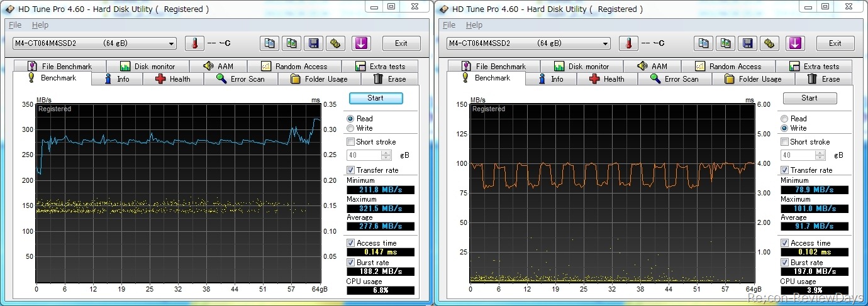Click short stroke size stepper in left window
The image size is (868, 306).
pyautogui.click(x=386, y=155)
